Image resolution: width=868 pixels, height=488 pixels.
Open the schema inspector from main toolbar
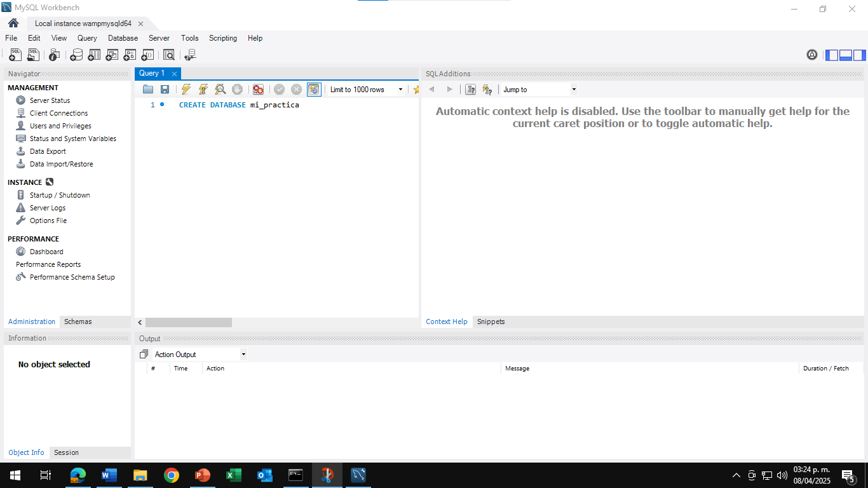[x=55, y=55]
